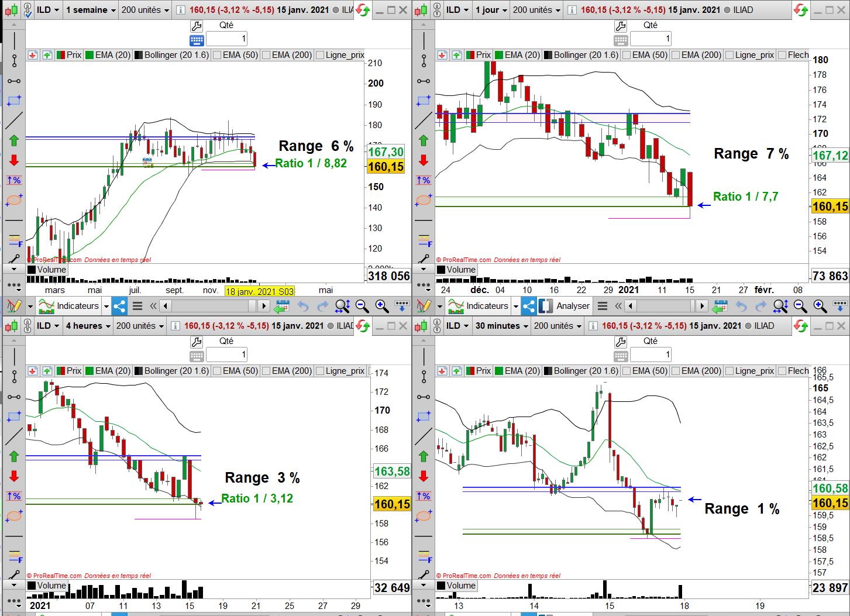The width and height of the screenshot is (850, 616).
Task: Open the hamburger menu in the 1 jour toolbar
Action: tap(602, 306)
